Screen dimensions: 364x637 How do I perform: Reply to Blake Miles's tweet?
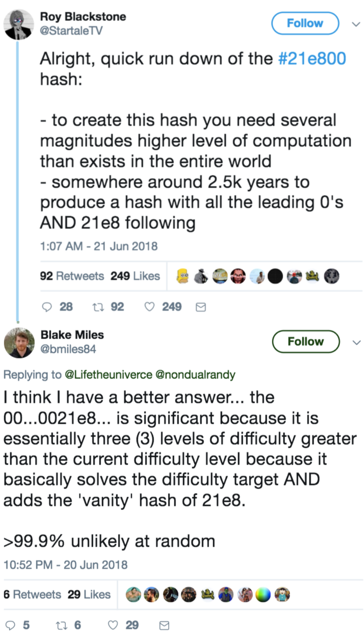10,625
